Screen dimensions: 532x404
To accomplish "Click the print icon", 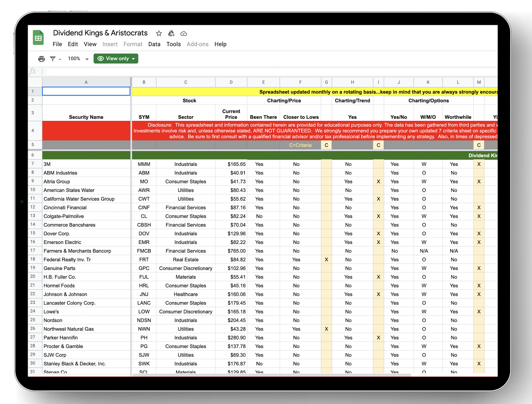I will (41, 59).
